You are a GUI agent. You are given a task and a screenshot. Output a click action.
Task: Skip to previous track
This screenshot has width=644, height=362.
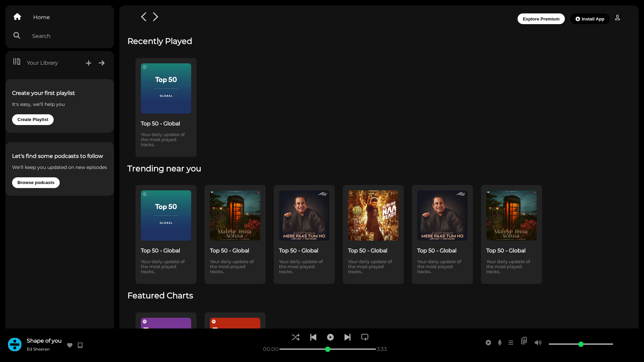[x=313, y=337]
